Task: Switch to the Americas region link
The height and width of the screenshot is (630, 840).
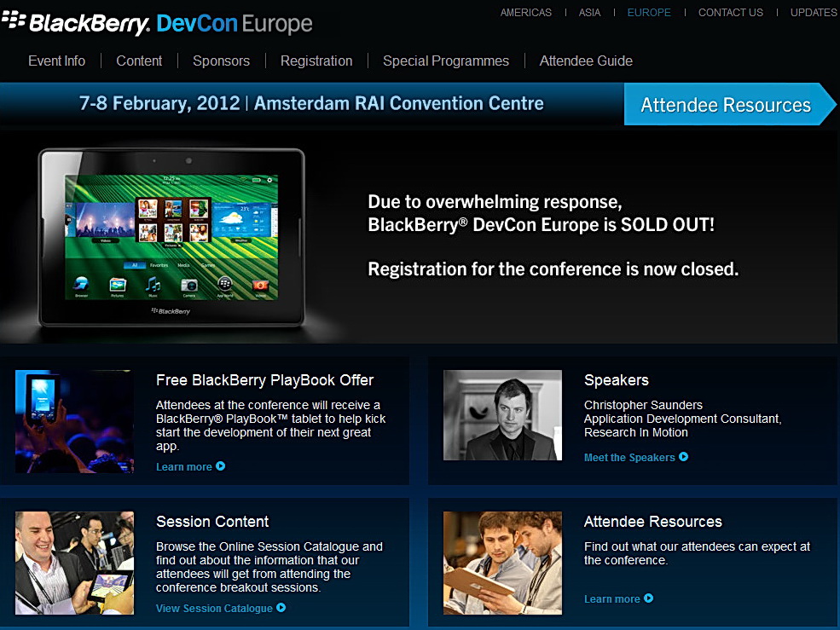Action: 526,12
